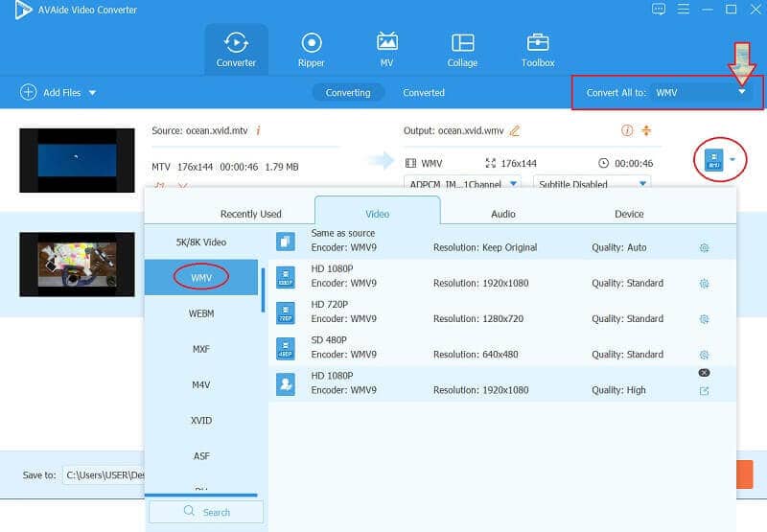Open the Ripper module
The height and width of the screenshot is (532, 767).
point(311,50)
